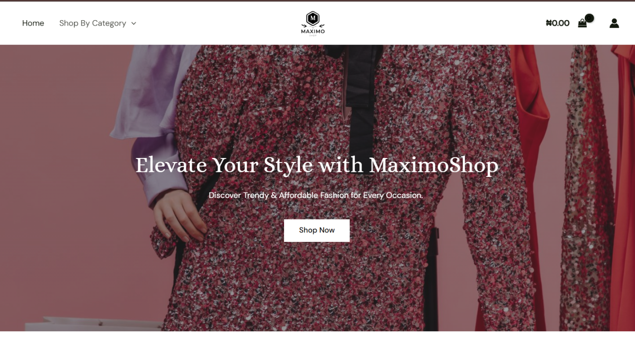Go to the Home menu item
The height and width of the screenshot is (364, 635).
coord(33,23)
